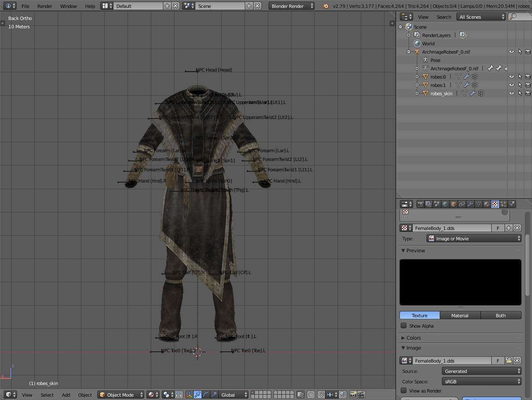
Task: Hide robes:0 using its eye icon
Action: pos(512,77)
